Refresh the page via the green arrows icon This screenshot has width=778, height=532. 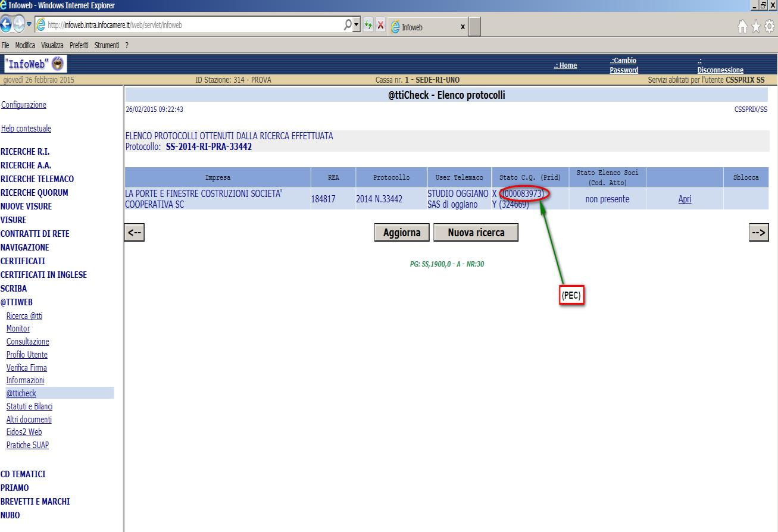368,26
